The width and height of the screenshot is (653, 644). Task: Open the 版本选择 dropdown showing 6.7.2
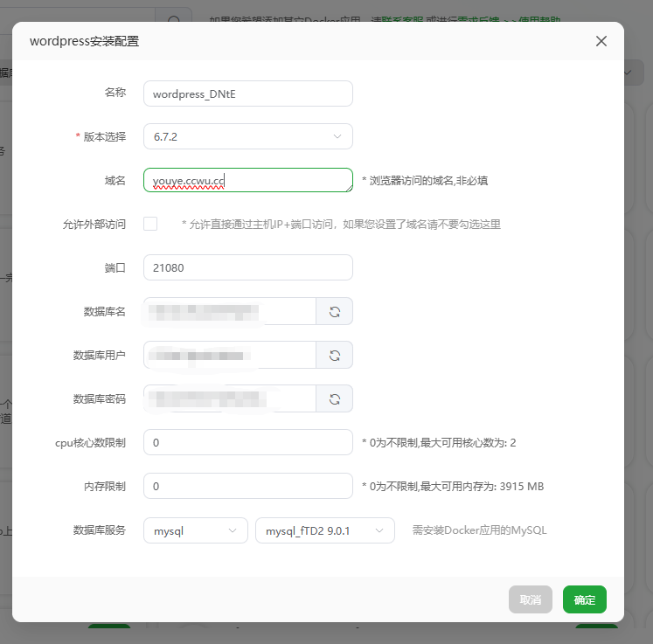pos(247,136)
